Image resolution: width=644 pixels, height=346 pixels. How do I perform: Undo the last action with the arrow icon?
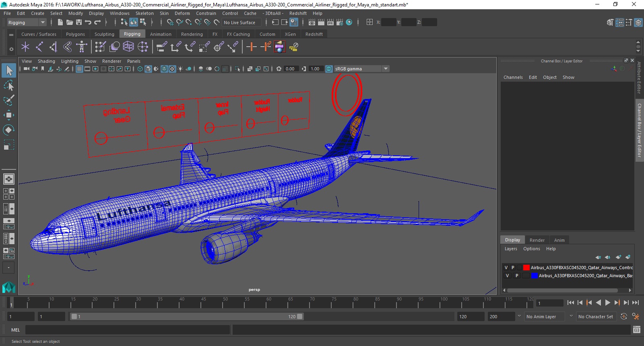tap(88, 23)
